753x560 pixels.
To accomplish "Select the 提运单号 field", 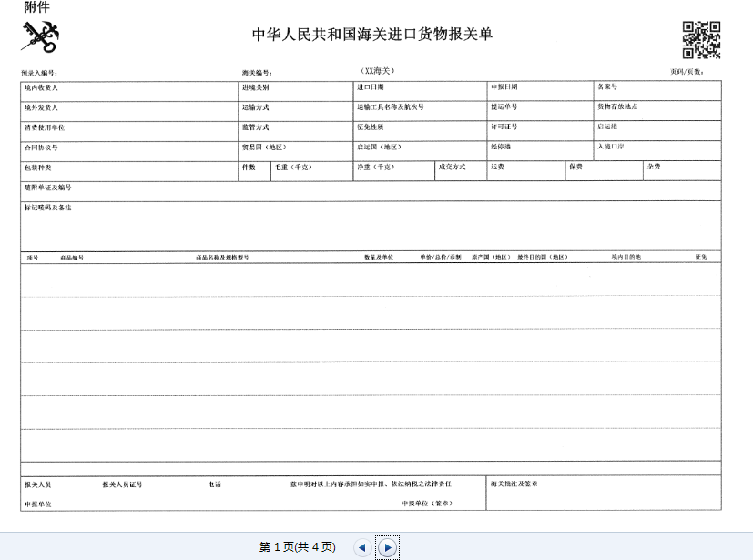I will (x=540, y=111).
